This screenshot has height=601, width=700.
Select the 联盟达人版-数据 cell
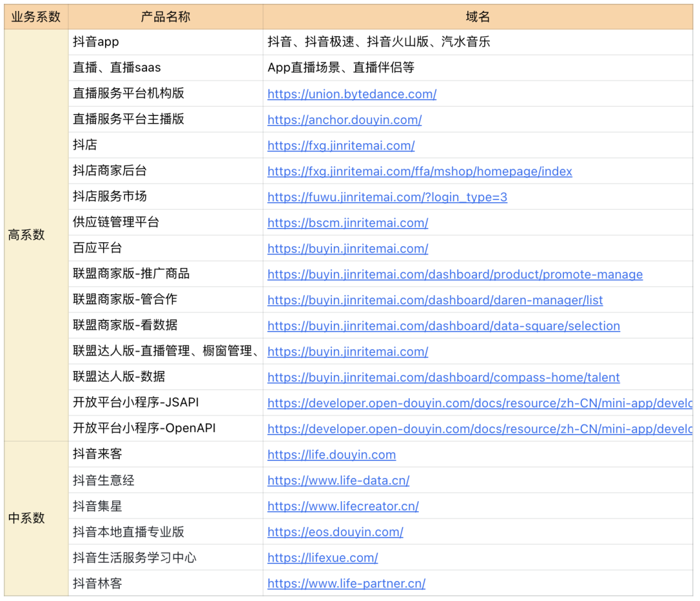[x=166, y=377]
